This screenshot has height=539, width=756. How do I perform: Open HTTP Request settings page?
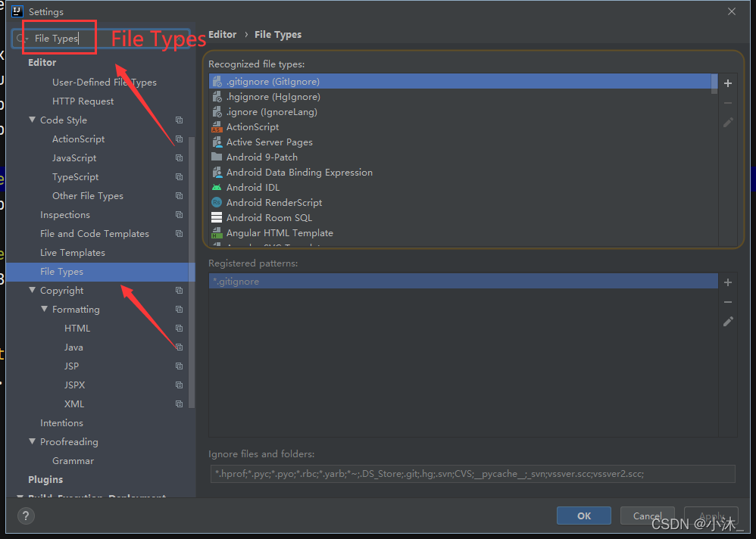(83, 101)
